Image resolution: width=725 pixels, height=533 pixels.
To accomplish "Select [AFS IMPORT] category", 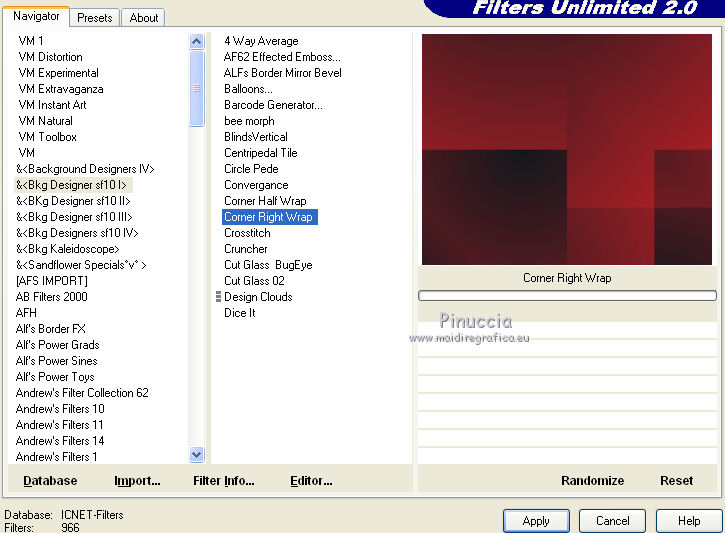I will pos(51,281).
